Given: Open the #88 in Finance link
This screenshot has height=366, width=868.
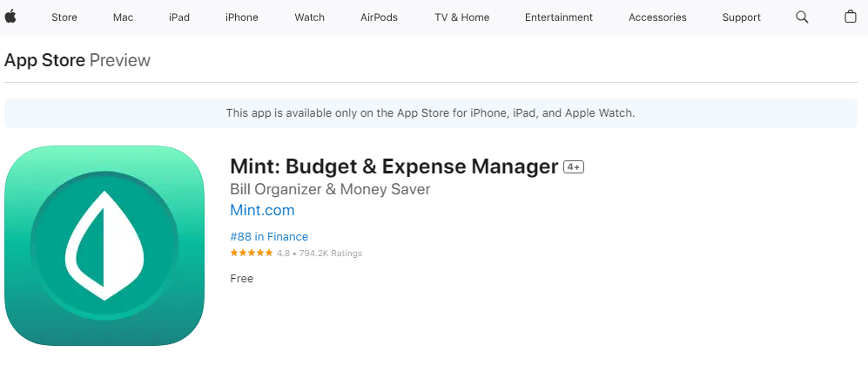Looking at the screenshot, I should pyautogui.click(x=269, y=236).
